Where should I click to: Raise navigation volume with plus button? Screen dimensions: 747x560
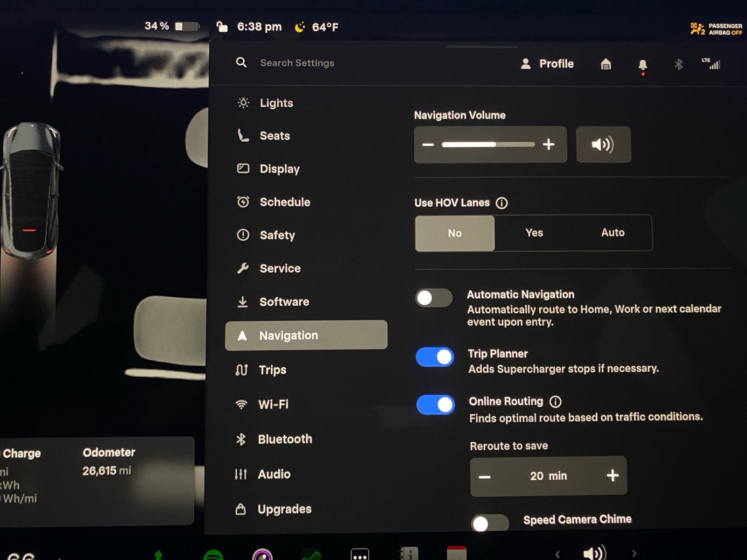point(549,145)
